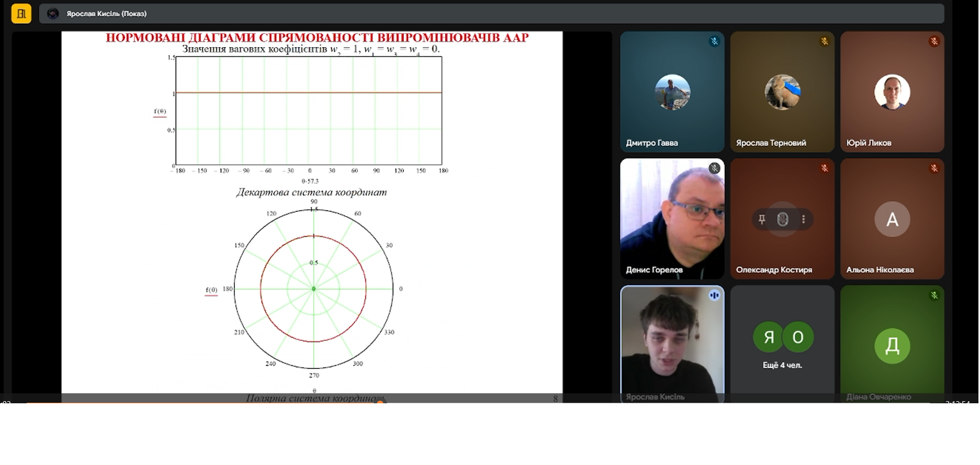Open the three-dot options on Олександр Костиря's tile

point(803,219)
